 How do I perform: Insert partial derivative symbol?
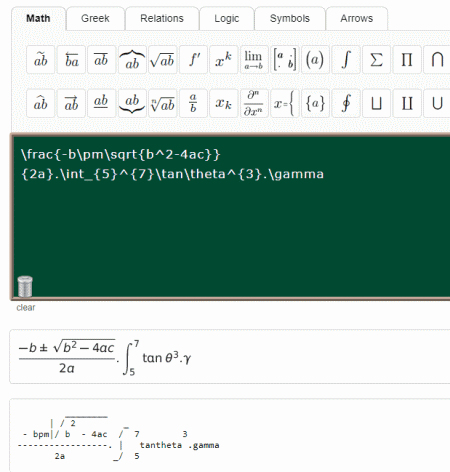click(254, 103)
